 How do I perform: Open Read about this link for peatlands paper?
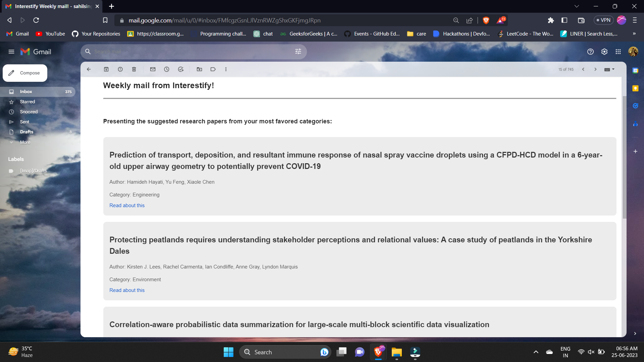[x=127, y=290]
